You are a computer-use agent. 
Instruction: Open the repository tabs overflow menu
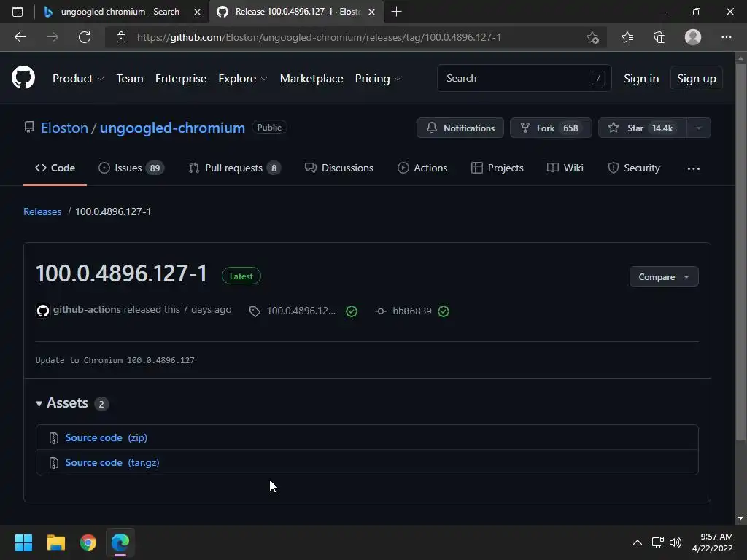(x=694, y=168)
